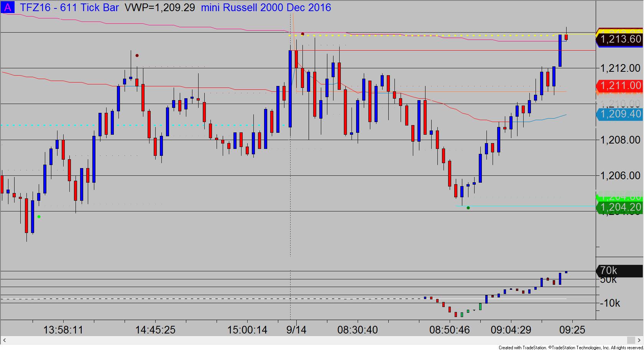Click the 15:00:14 time axis label
The width and height of the screenshot is (644, 350).
pos(247,330)
